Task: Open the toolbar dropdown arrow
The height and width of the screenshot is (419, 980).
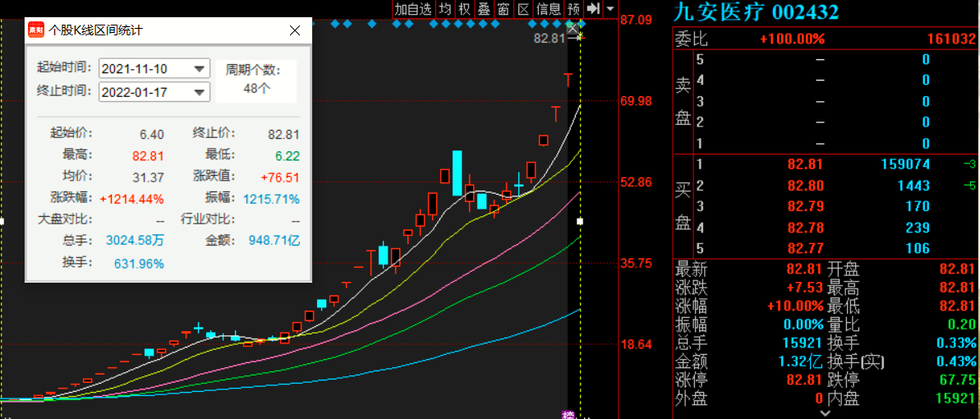Action: [x=610, y=9]
